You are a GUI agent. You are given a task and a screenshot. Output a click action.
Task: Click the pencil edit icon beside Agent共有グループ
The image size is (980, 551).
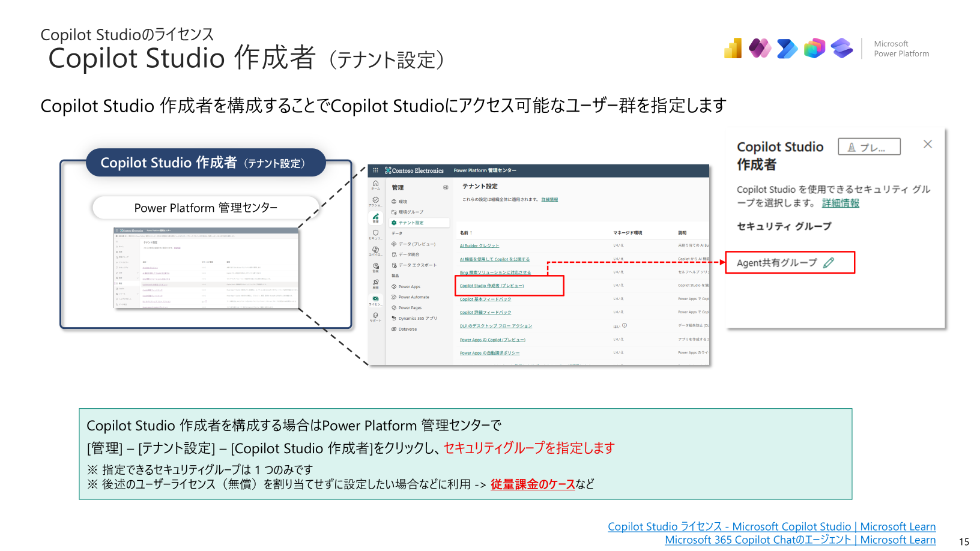(x=829, y=263)
